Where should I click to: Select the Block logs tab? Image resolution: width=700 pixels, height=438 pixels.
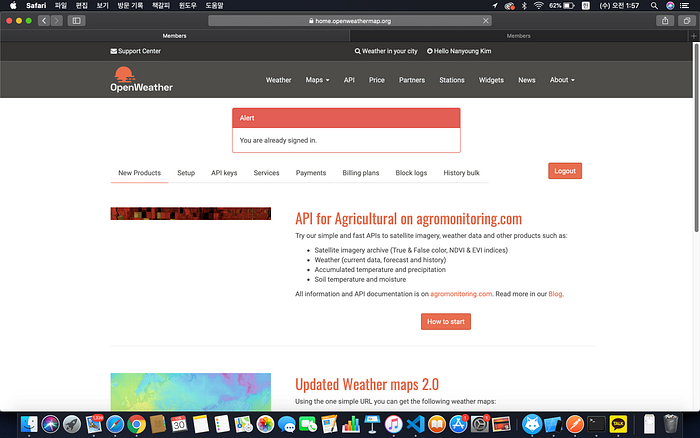click(x=411, y=173)
